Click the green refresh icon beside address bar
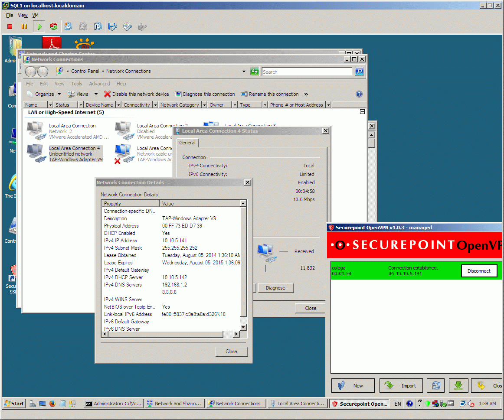The image size is (504, 420). 255,72
